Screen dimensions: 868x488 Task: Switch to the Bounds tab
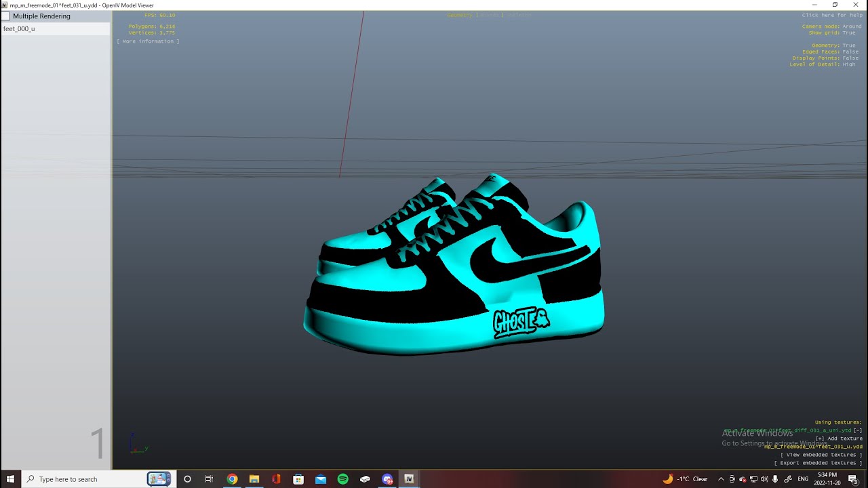tap(490, 15)
